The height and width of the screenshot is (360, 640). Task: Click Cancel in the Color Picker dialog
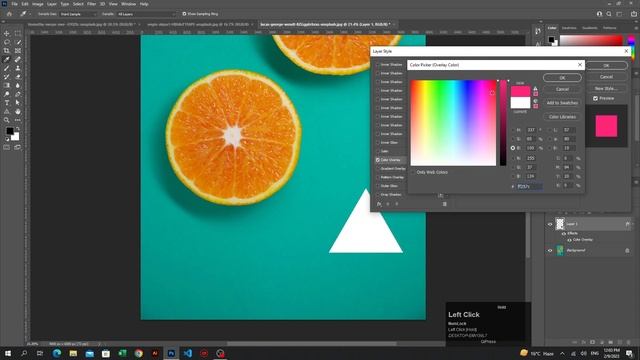562,89
